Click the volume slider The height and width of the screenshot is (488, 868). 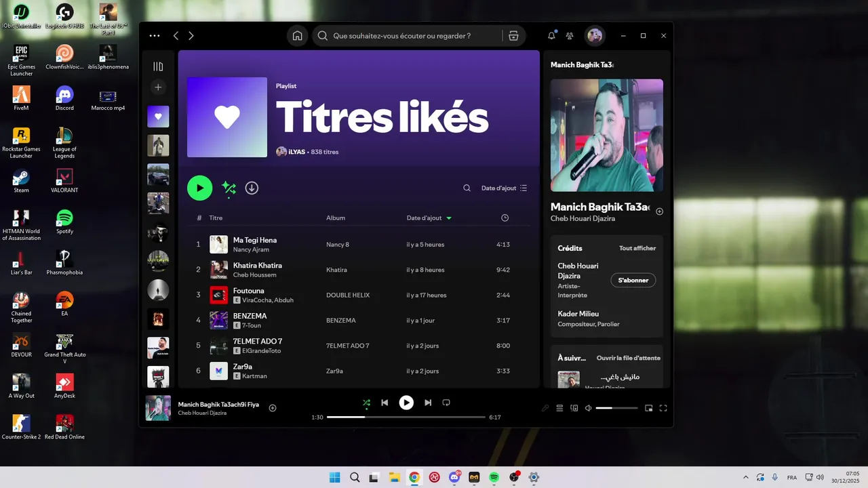pyautogui.click(x=617, y=408)
